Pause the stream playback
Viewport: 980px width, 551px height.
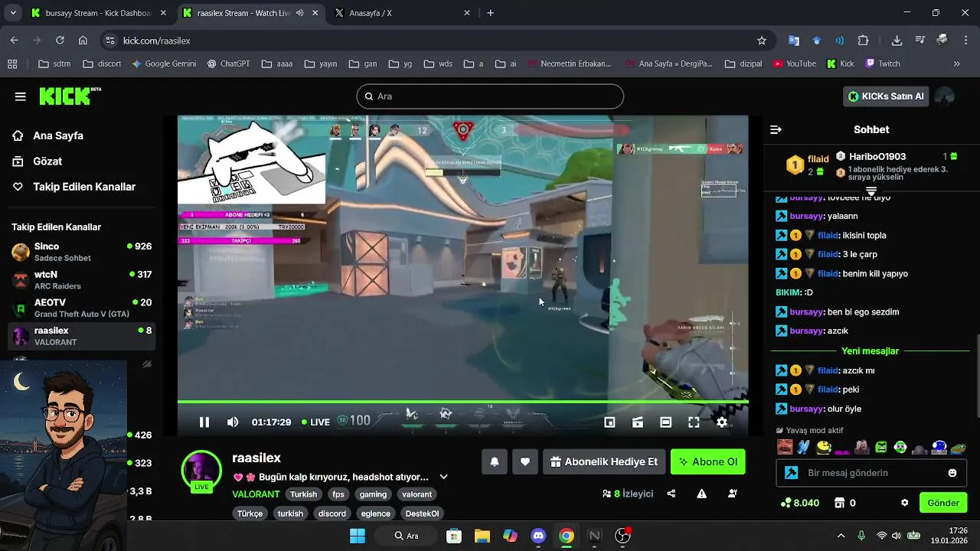point(204,422)
